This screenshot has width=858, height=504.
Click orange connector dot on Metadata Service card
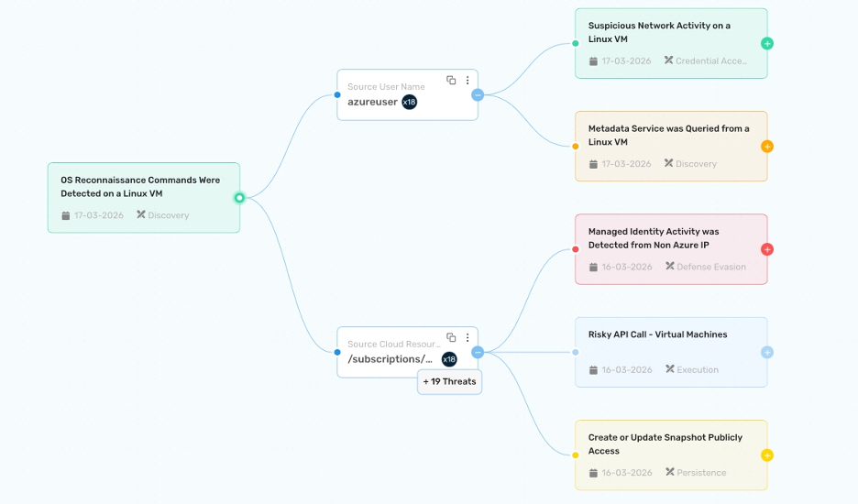pos(575,146)
